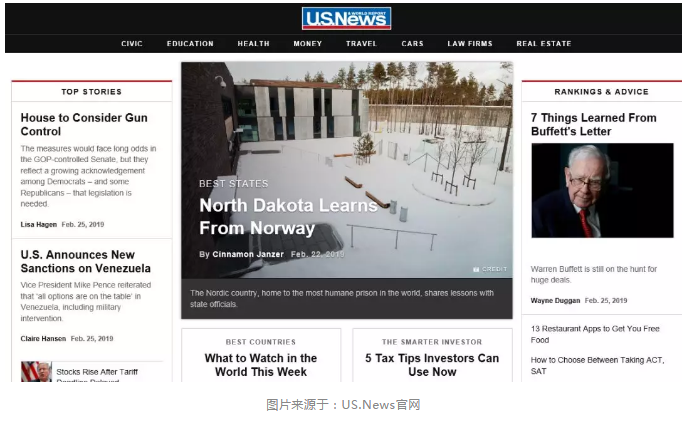This screenshot has width=695, height=437.
Task: Select Money in the navigation bar
Action: [x=308, y=43]
